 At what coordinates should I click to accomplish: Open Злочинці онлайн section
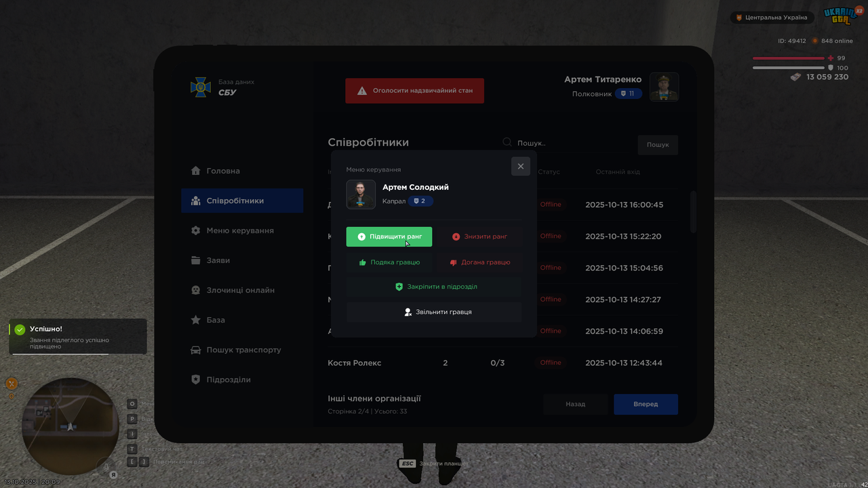click(242, 290)
